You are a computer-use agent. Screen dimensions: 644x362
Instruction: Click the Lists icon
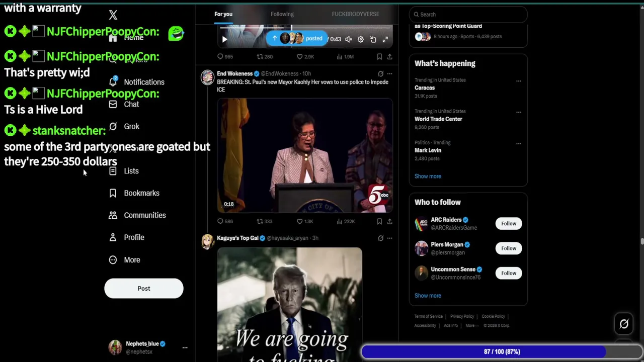[x=113, y=171]
